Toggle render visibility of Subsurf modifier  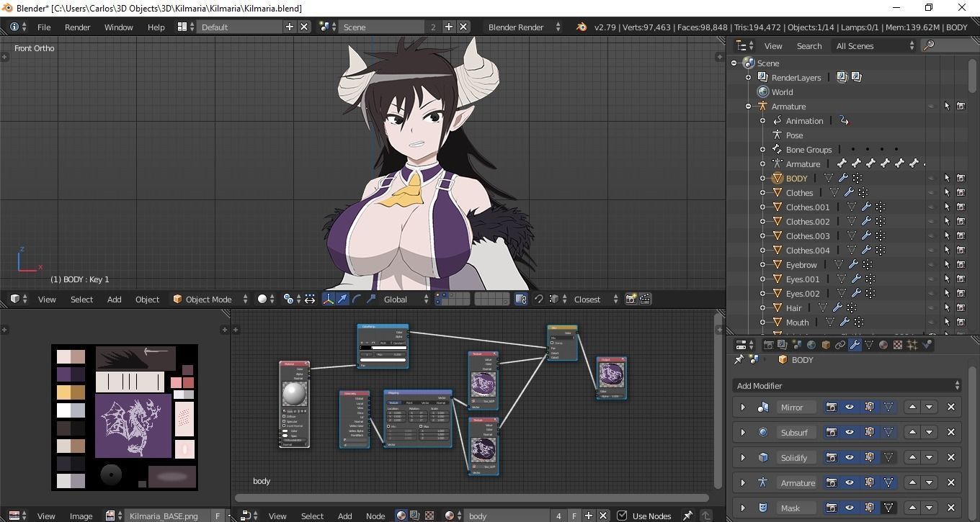click(x=831, y=432)
